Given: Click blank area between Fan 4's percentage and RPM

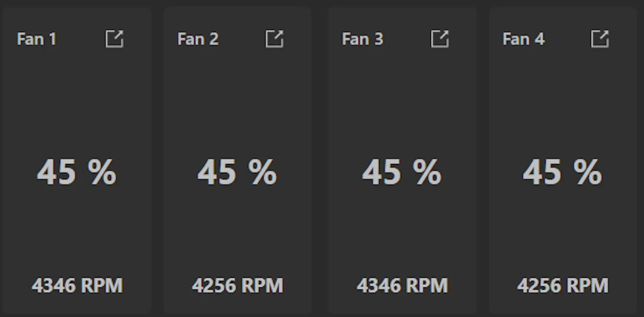Looking at the screenshot, I should [x=562, y=232].
